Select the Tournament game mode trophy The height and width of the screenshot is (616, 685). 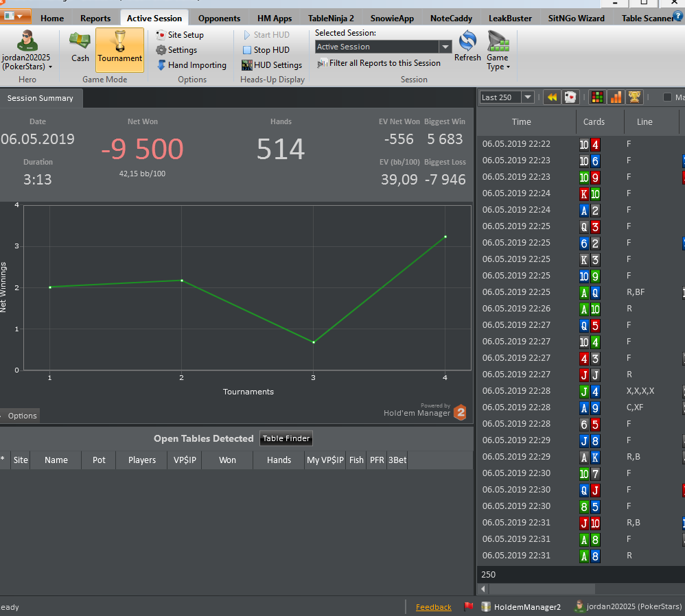[x=119, y=49]
